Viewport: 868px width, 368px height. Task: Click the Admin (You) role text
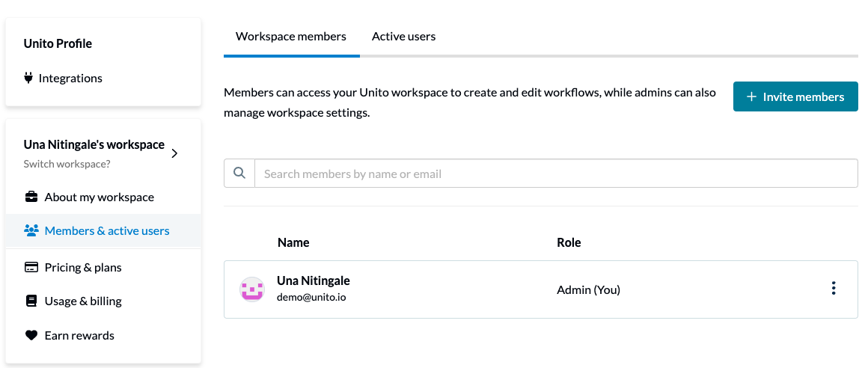point(588,289)
